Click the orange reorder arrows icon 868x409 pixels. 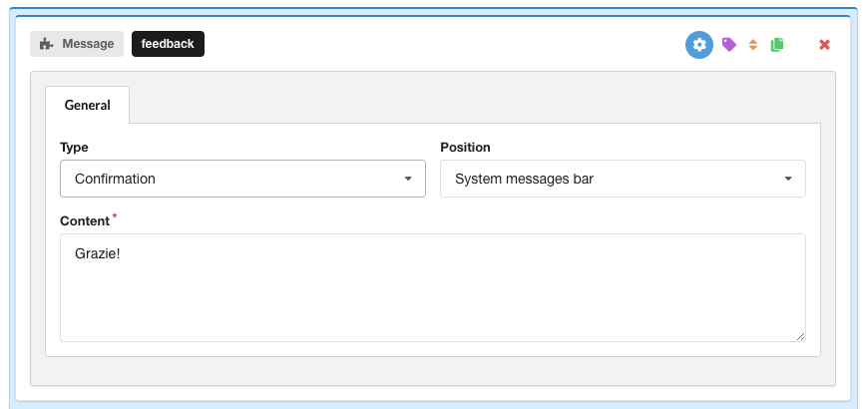coord(753,44)
